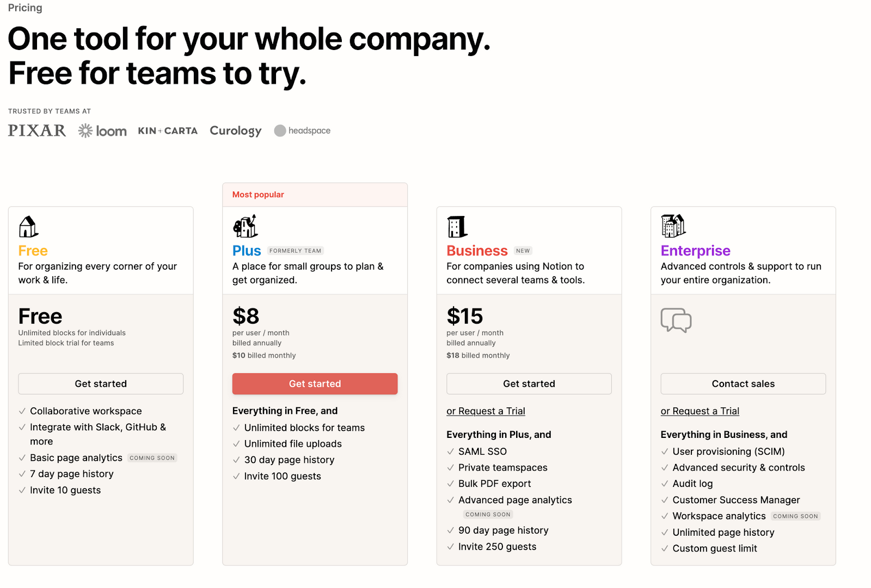Viewport: 871px width, 588px height.
Task: Click the Enterprise chat bubbles icon
Action: point(676,320)
